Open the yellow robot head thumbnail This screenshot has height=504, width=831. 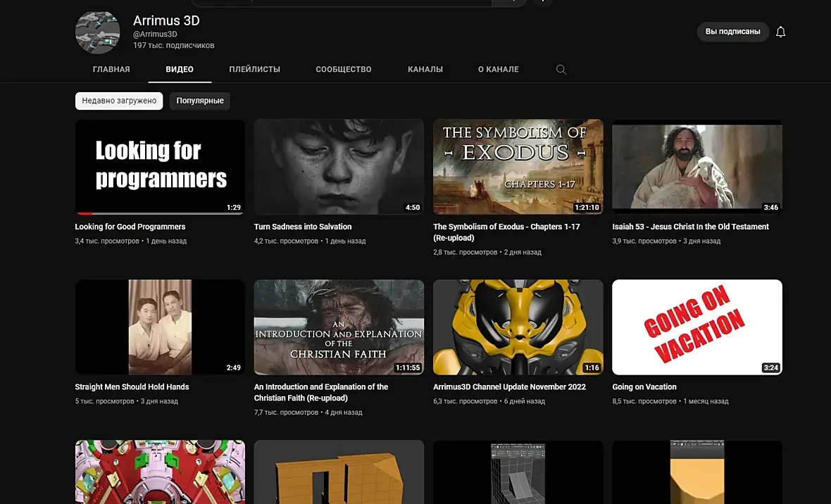click(x=518, y=327)
